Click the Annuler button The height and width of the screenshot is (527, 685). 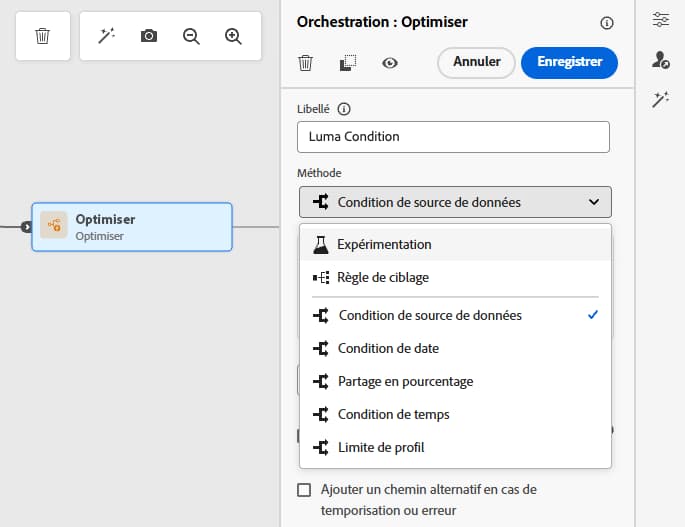click(x=476, y=62)
